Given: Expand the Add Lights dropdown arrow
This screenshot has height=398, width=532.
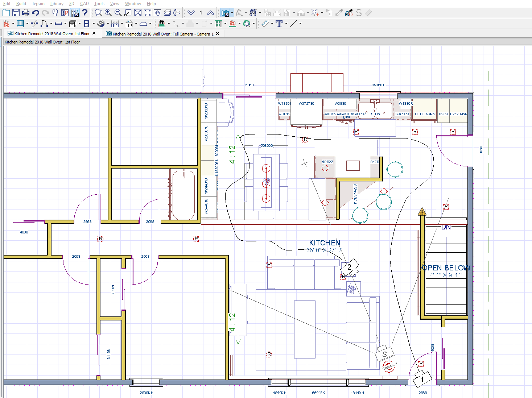Looking at the screenshot, I should tap(322, 13).
